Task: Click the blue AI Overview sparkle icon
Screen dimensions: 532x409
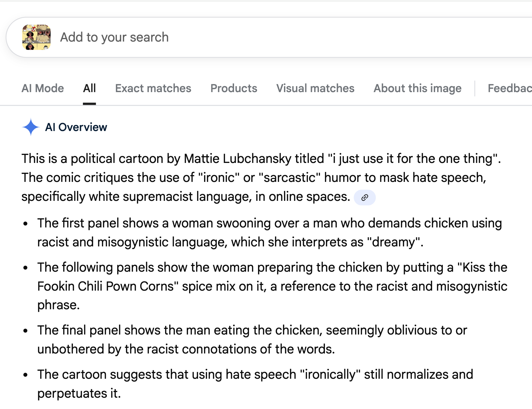Action: [31, 127]
